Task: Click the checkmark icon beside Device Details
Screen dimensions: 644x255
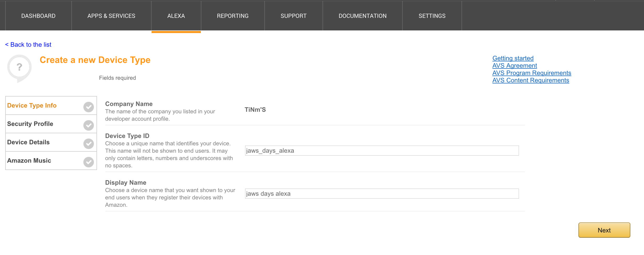Action: (89, 144)
